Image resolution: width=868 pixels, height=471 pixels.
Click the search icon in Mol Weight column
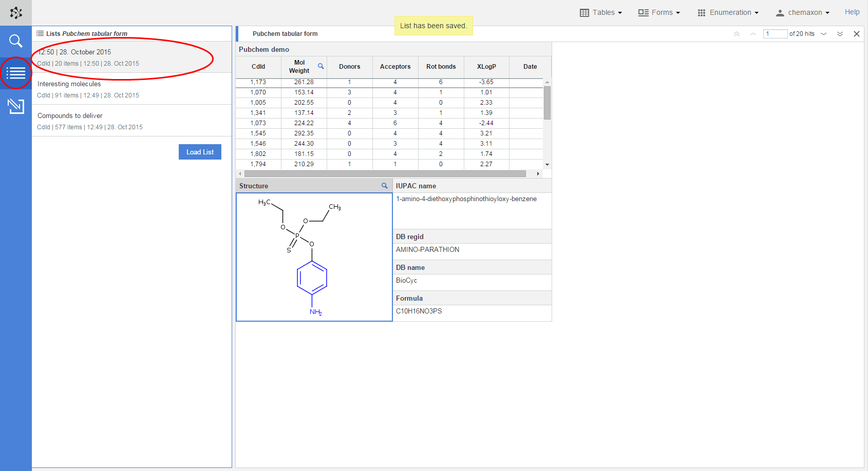(321, 66)
